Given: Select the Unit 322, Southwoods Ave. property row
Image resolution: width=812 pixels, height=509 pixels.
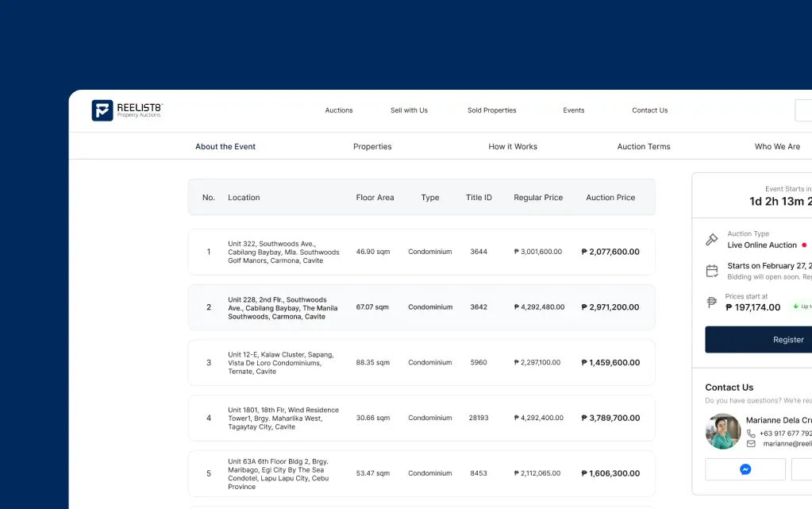Looking at the screenshot, I should click(421, 252).
